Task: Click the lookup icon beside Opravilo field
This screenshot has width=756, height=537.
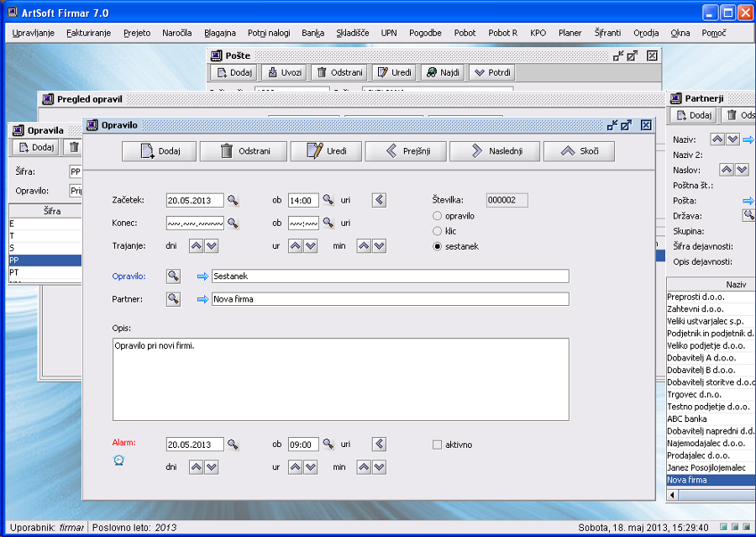Action: [173, 276]
